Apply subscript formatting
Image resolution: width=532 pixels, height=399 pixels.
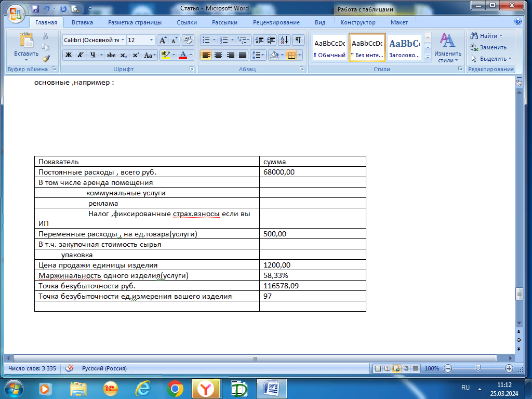coord(124,55)
